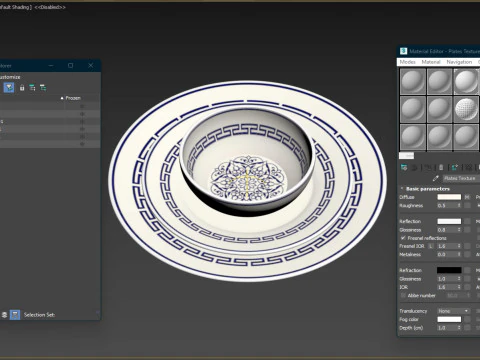Image resolution: width=480 pixels, height=360 pixels.
Task: Click the Fog color swatch
Action: coord(449,319)
